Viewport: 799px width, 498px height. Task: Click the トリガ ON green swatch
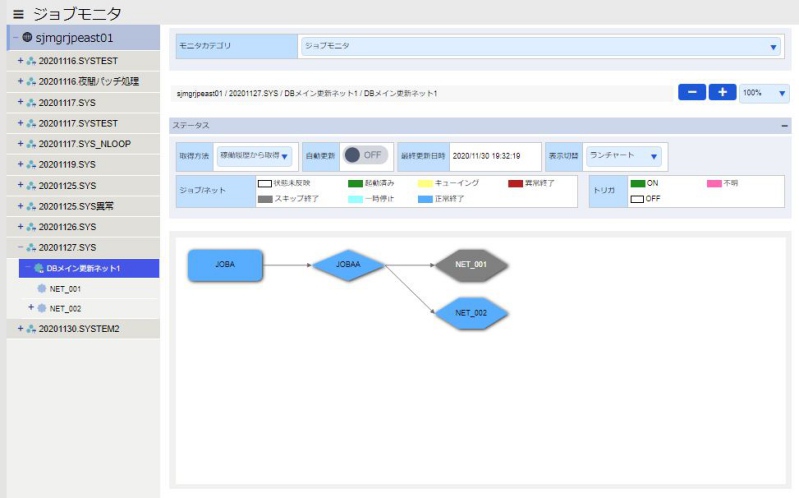pos(637,184)
